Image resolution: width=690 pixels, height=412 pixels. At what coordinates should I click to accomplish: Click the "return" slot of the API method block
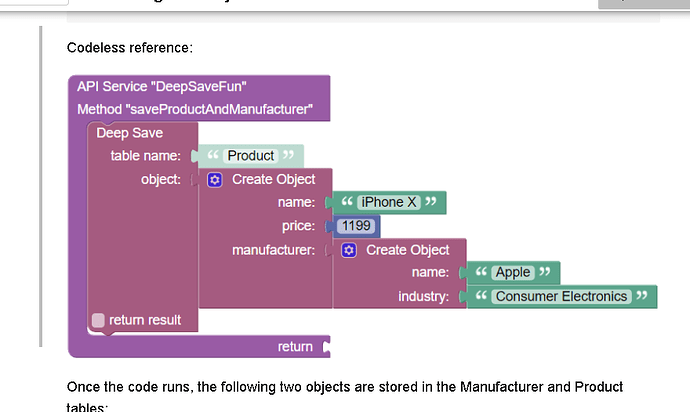(x=295, y=347)
